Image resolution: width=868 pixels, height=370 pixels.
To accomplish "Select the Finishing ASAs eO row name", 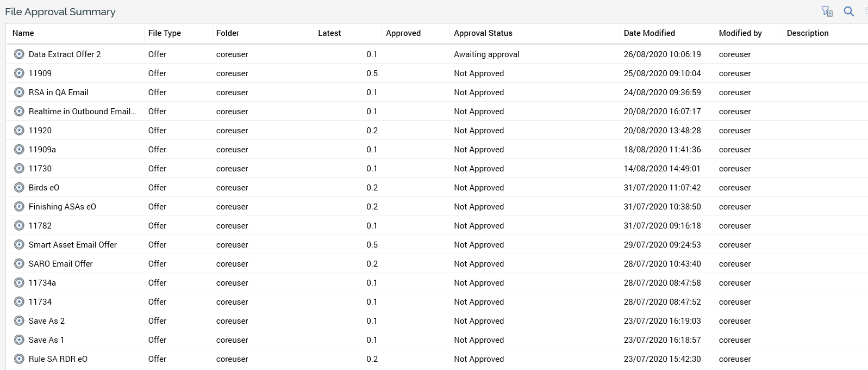I will tap(62, 207).
